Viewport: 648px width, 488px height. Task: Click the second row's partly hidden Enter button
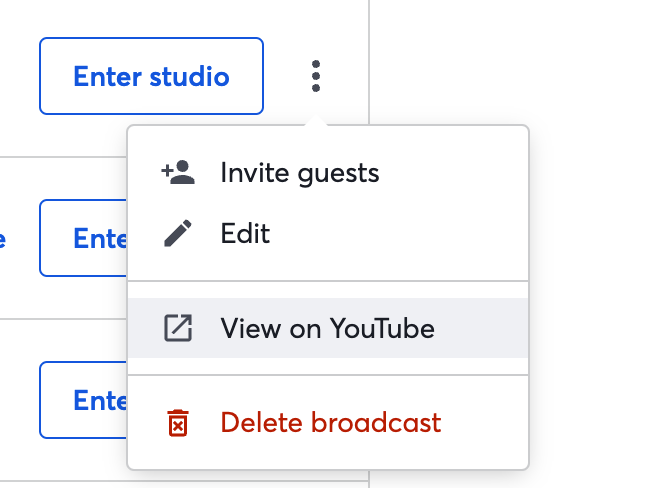pyautogui.click(x=83, y=238)
